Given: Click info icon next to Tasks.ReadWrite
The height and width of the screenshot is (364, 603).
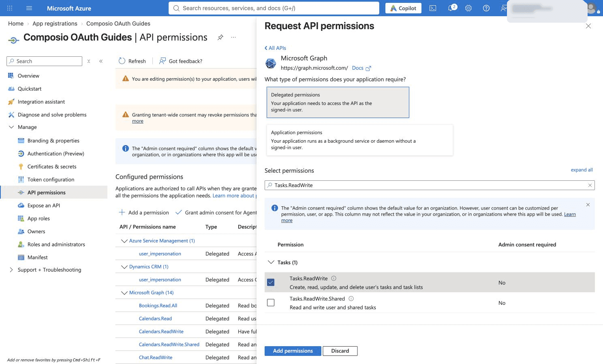Looking at the screenshot, I should [x=334, y=278].
